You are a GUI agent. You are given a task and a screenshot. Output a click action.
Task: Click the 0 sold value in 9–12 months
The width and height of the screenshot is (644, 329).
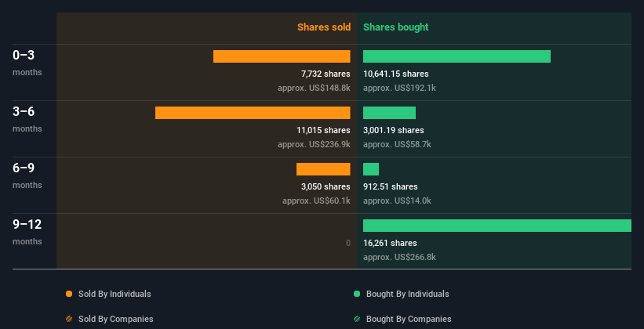[x=347, y=244]
